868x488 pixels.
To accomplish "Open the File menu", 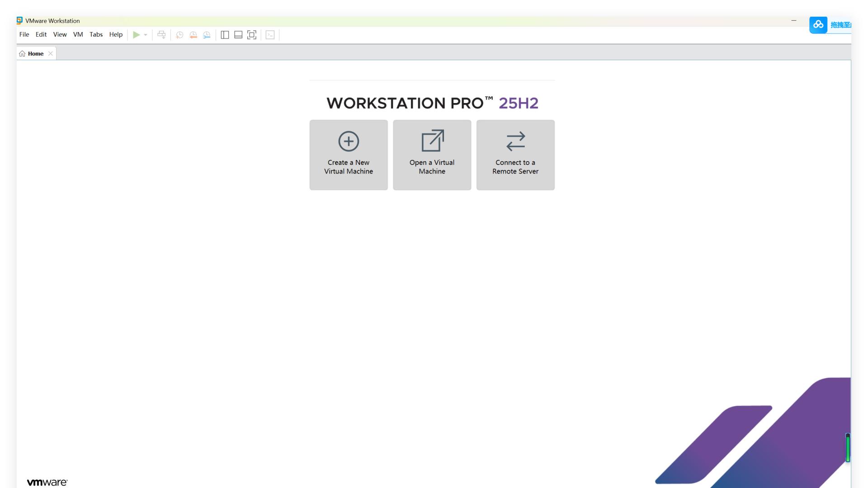I will click(x=24, y=34).
